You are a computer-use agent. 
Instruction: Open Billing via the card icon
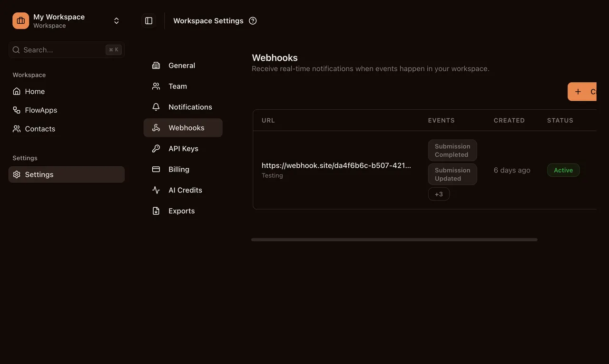click(156, 169)
